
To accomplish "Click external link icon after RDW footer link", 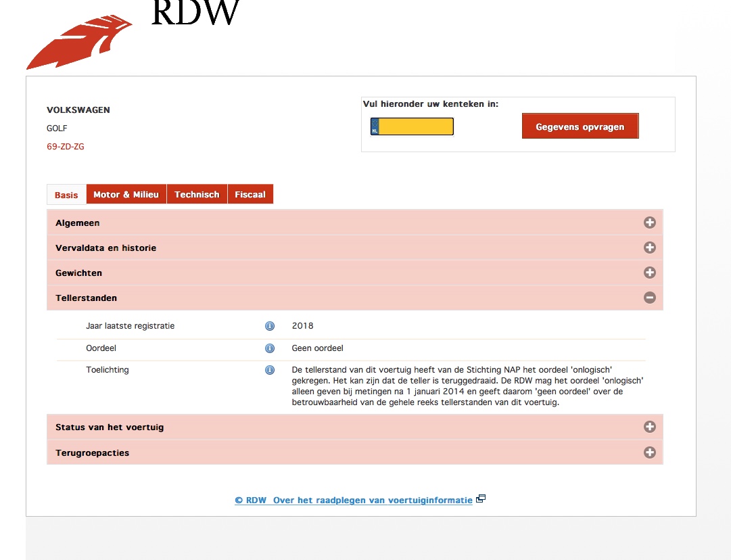I will tap(481, 498).
